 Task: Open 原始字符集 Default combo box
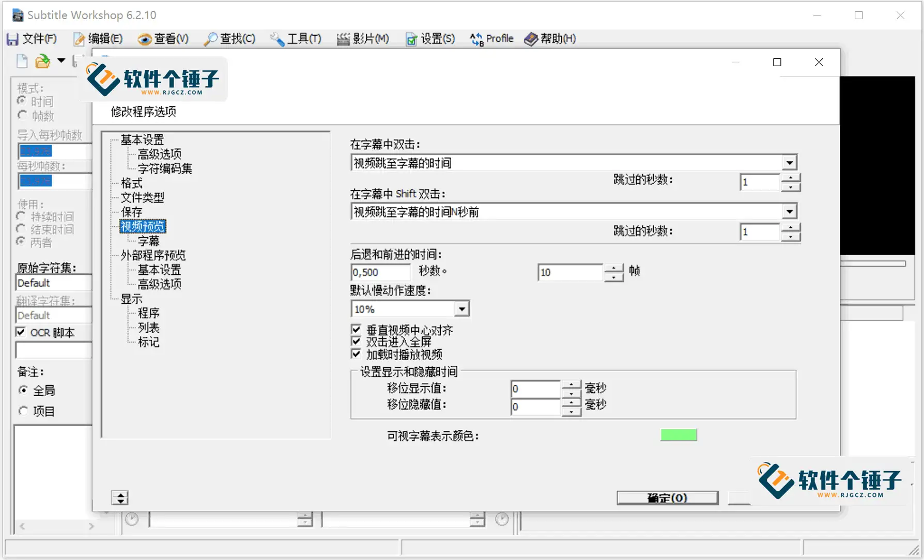54,283
